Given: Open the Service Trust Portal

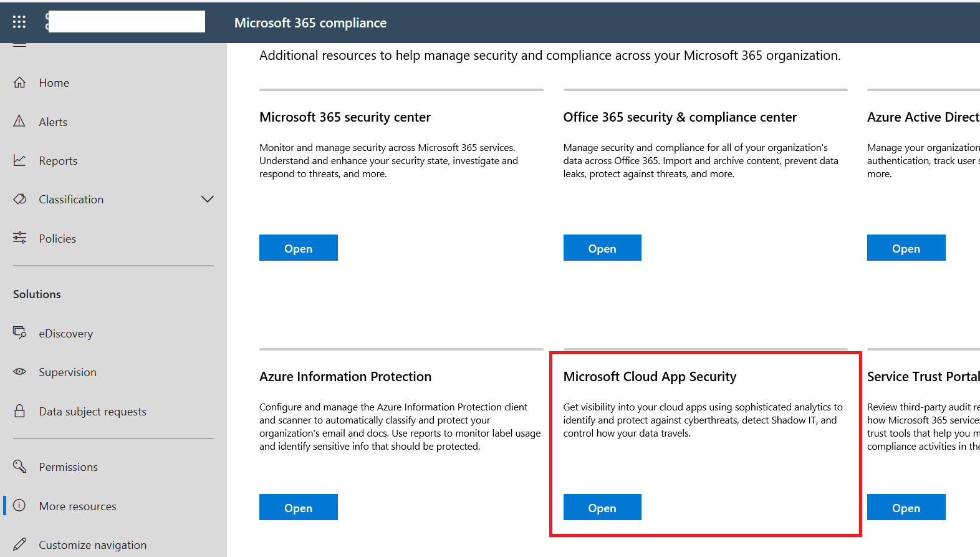Looking at the screenshot, I should pyautogui.click(x=905, y=508).
